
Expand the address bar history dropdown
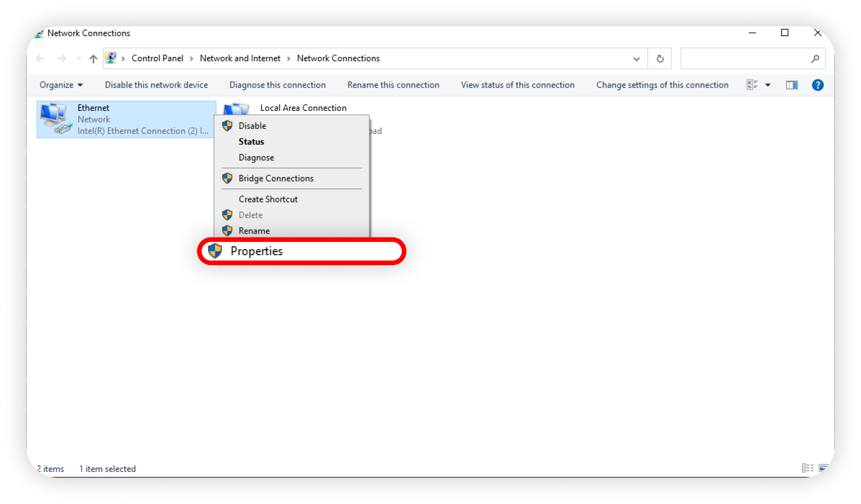pos(636,59)
